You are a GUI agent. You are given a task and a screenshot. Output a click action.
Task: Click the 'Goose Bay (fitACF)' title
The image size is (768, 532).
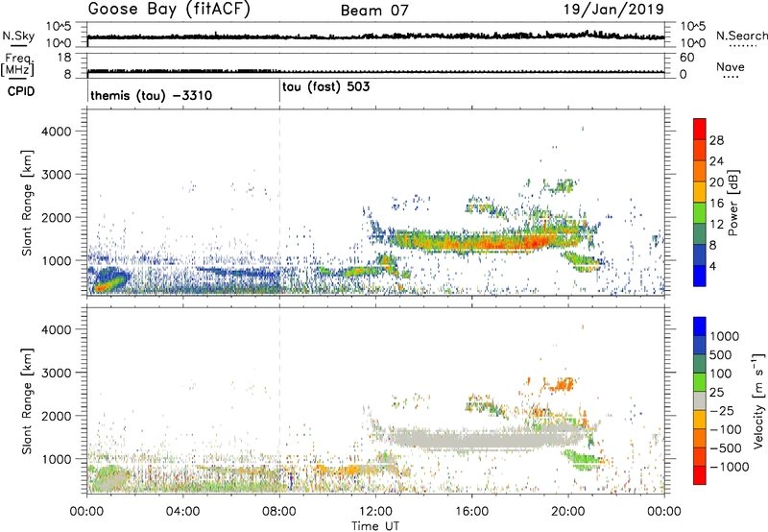coord(169,10)
